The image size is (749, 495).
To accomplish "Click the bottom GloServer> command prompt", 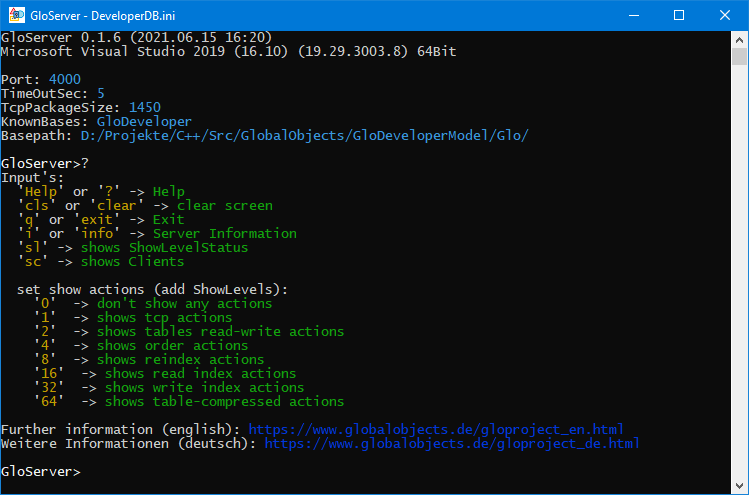I will (41, 472).
